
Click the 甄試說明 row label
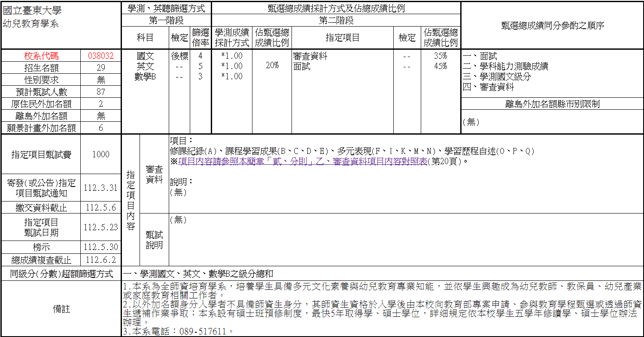154,240
